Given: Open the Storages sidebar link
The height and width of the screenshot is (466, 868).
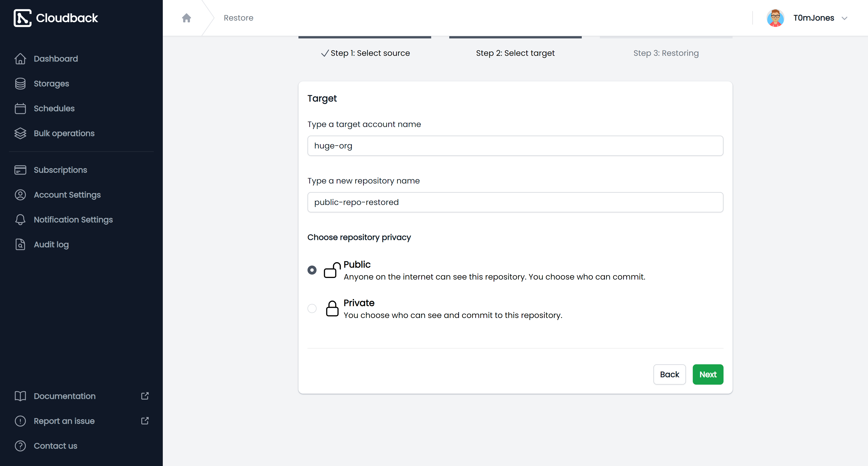Looking at the screenshot, I should 51,83.
